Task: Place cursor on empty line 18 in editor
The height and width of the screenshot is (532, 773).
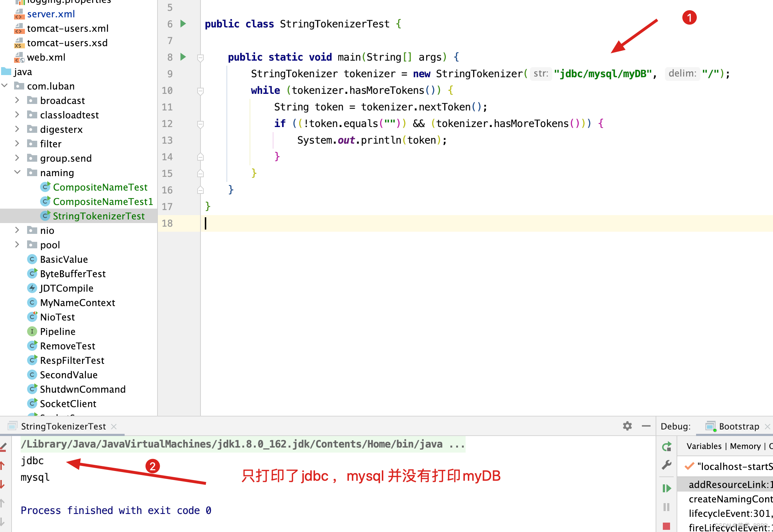Action: coord(487,223)
